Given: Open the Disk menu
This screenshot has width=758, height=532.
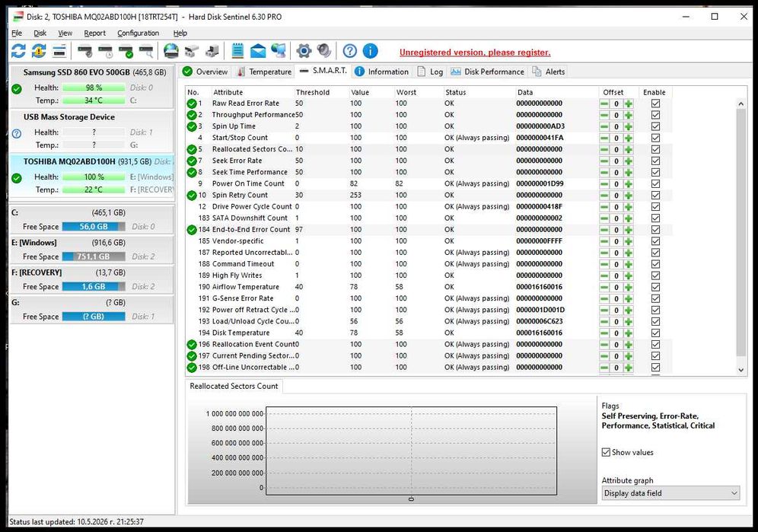Looking at the screenshot, I should pyautogui.click(x=40, y=33).
